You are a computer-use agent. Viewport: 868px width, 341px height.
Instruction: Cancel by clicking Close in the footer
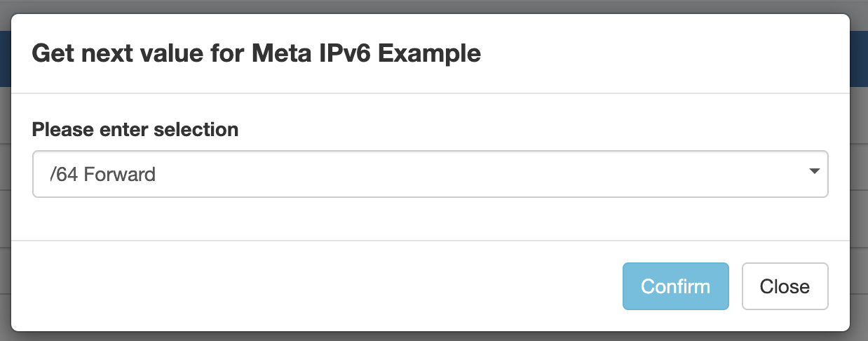[x=785, y=286]
